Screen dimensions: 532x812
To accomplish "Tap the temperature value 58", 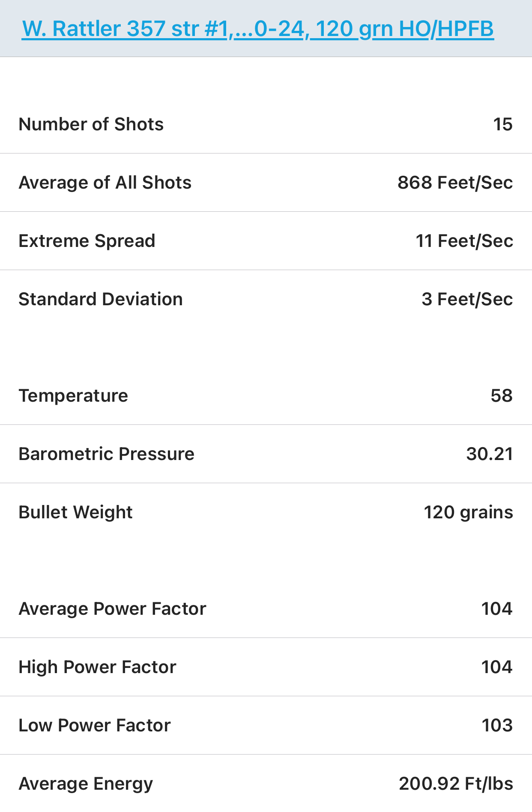I will click(x=502, y=396).
